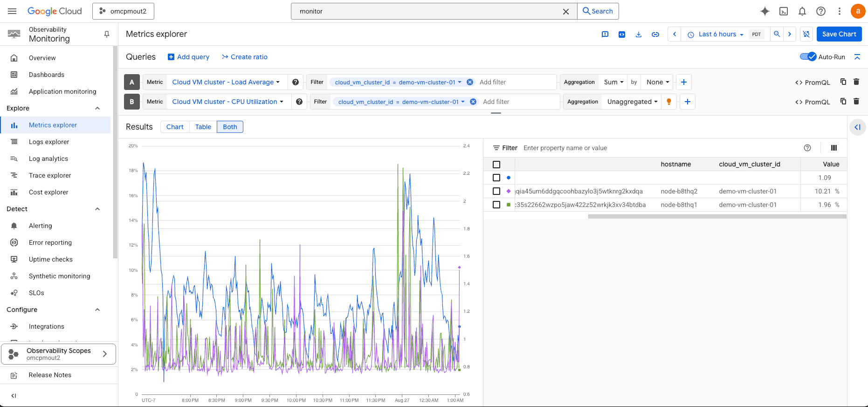Switch results view to Chart
This screenshot has height=407, width=868.
pos(175,127)
